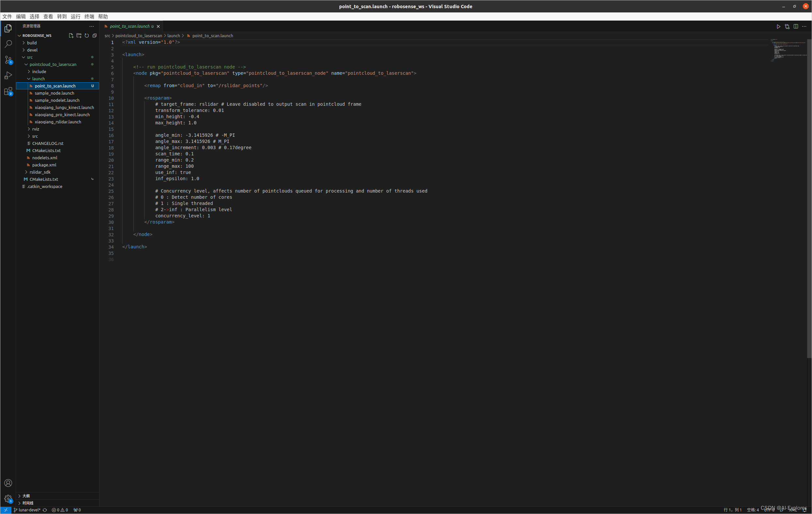This screenshot has width=812, height=514.
Task: Open the 运行 menu
Action: tap(76, 17)
